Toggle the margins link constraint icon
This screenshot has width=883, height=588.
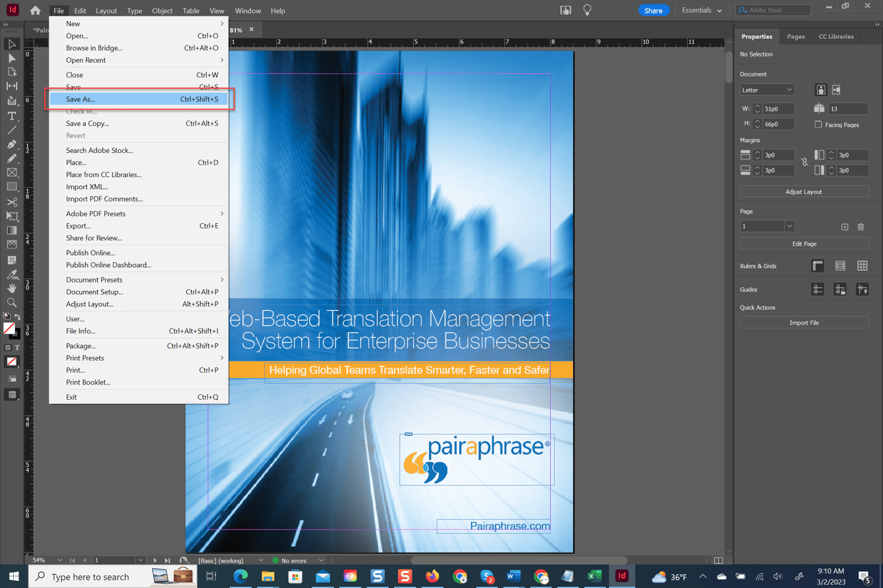pyautogui.click(x=805, y=162)
